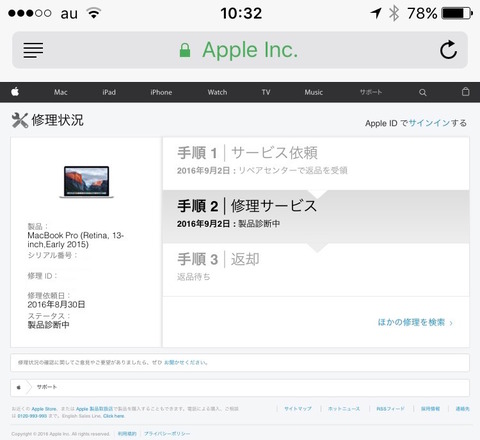This screenshot has width=480, height=440.
Task: Open the Mac navigation item
Action: pos(61,92)
